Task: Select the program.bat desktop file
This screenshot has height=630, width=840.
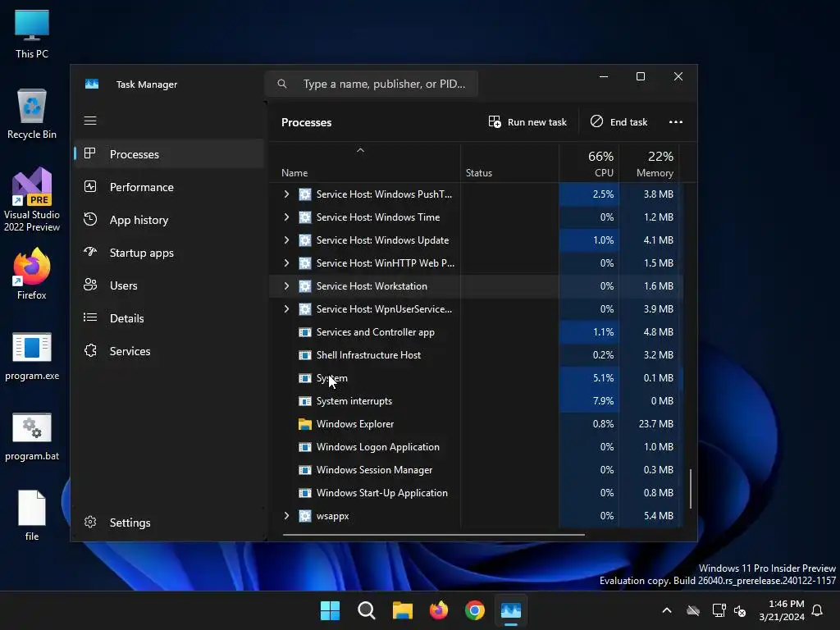Action: click(32, 436)
